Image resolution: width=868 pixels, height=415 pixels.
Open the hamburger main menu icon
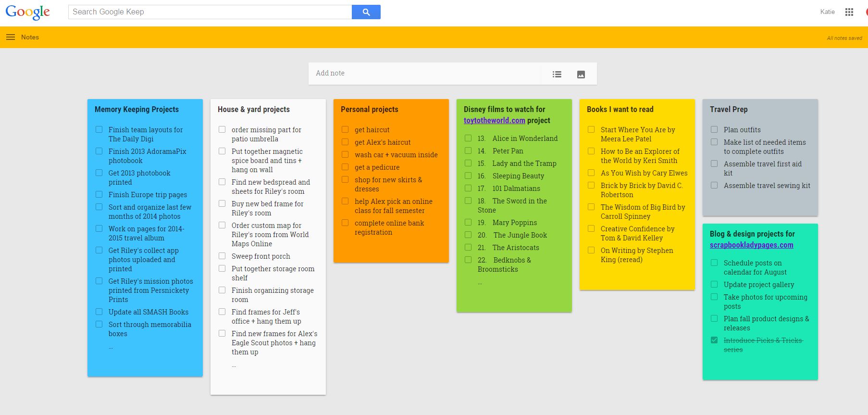pos(11,37)
